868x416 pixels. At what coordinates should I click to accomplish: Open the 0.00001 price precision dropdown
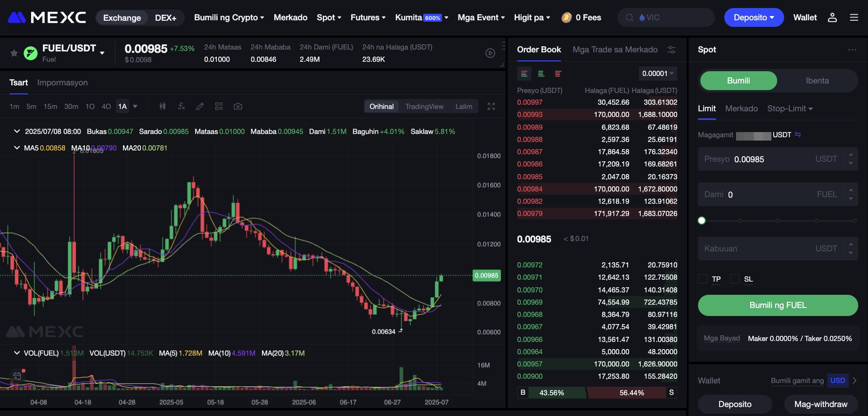point(658,74)
